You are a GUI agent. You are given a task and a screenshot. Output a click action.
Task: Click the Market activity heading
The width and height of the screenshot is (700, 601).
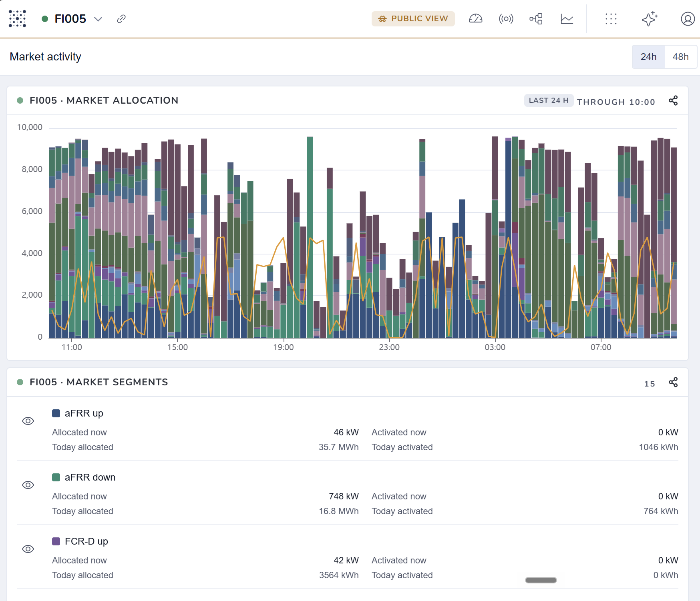pyautogui.click(x=45, y=57)
